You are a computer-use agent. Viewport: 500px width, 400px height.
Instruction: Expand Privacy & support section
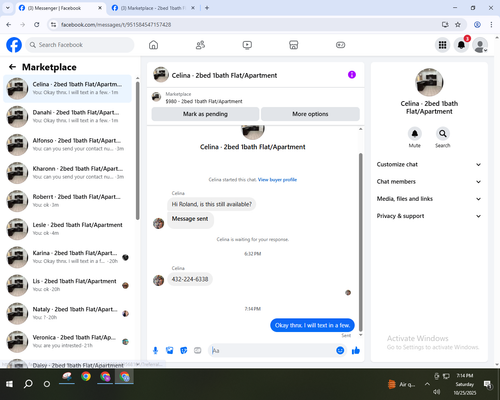pos(429,216)
